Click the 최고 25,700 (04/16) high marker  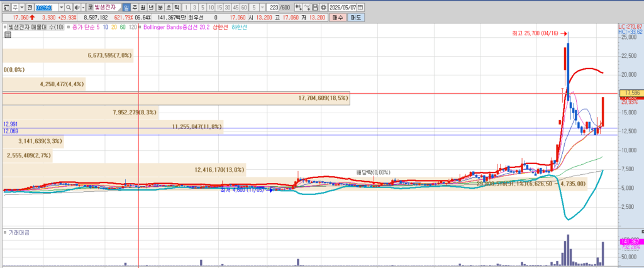click(x=538, y=33)
